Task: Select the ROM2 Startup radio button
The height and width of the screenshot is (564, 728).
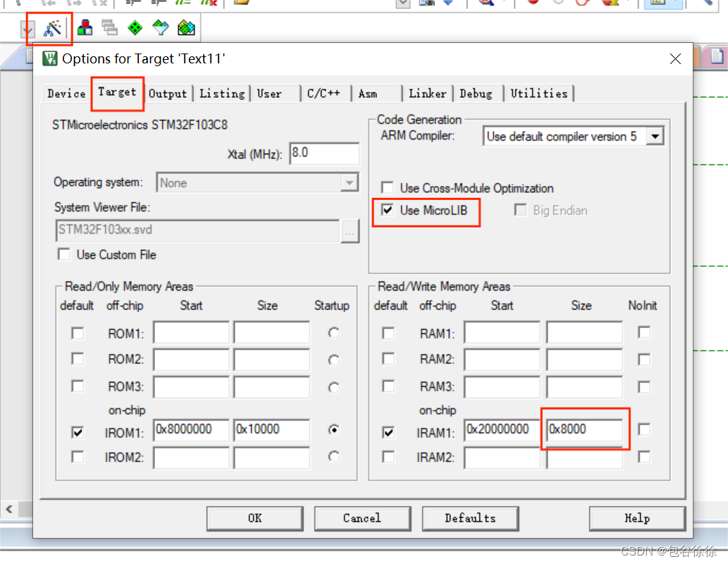Action: click(333, 360)
